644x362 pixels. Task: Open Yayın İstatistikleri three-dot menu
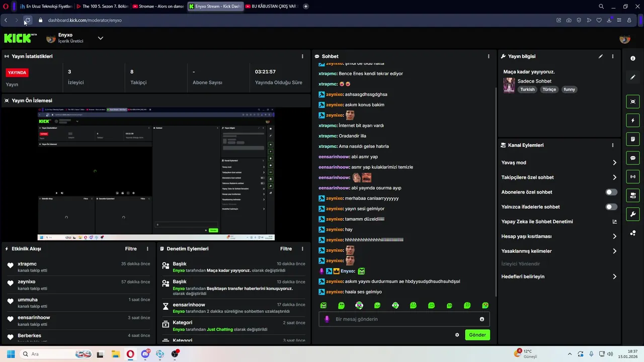tap(302, 56)
